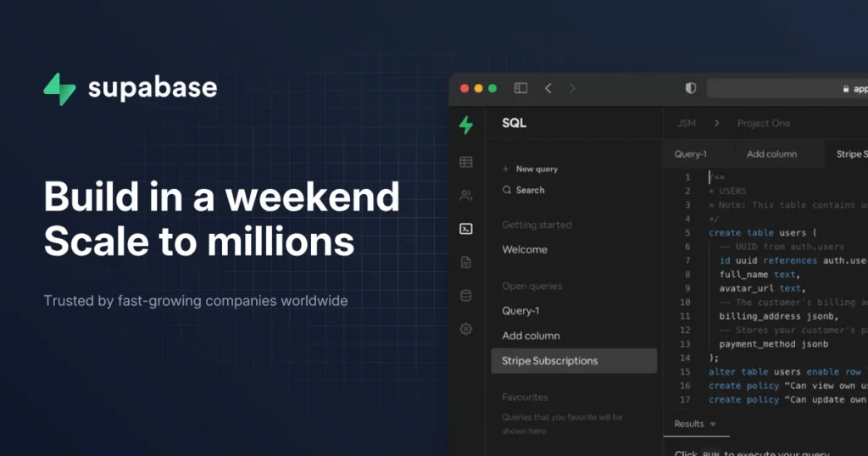This screenshot has height=456, width=868.
Task: Expand the Results dropdown arrow
Action: [712, 425]
